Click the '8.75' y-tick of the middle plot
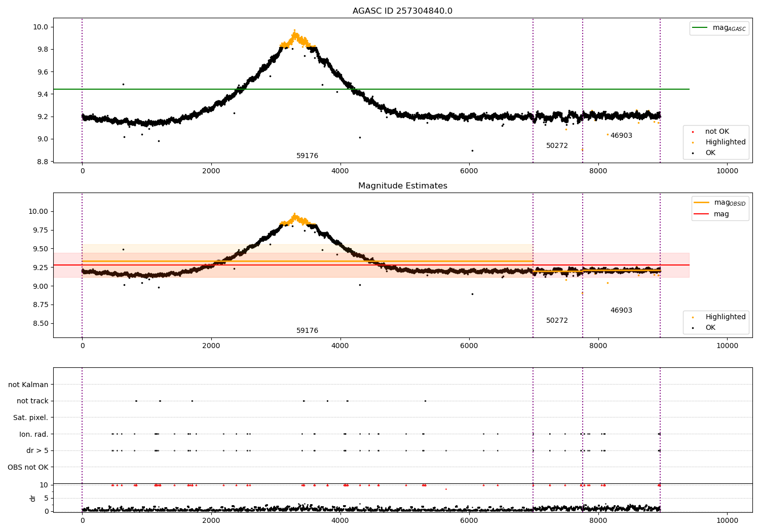The width and height of the screenshot is (760, 532). (40, 305)
